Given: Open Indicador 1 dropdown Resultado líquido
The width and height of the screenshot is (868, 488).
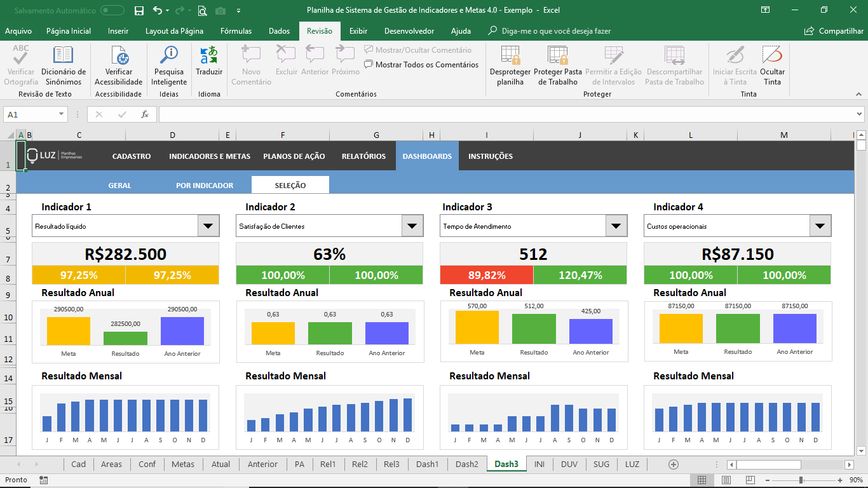Looking at the screenshot, I should tap(208, 226).
